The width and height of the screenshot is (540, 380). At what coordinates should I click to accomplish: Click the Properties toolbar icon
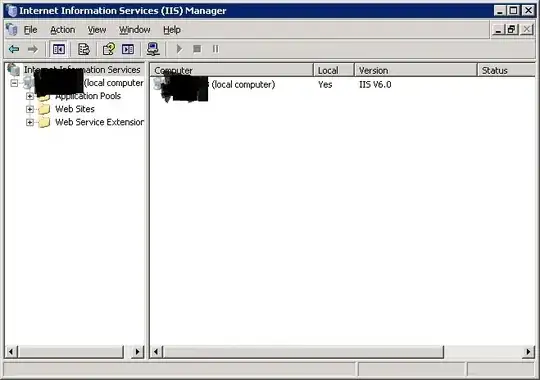pyautogui.click(x=84, y=49)
